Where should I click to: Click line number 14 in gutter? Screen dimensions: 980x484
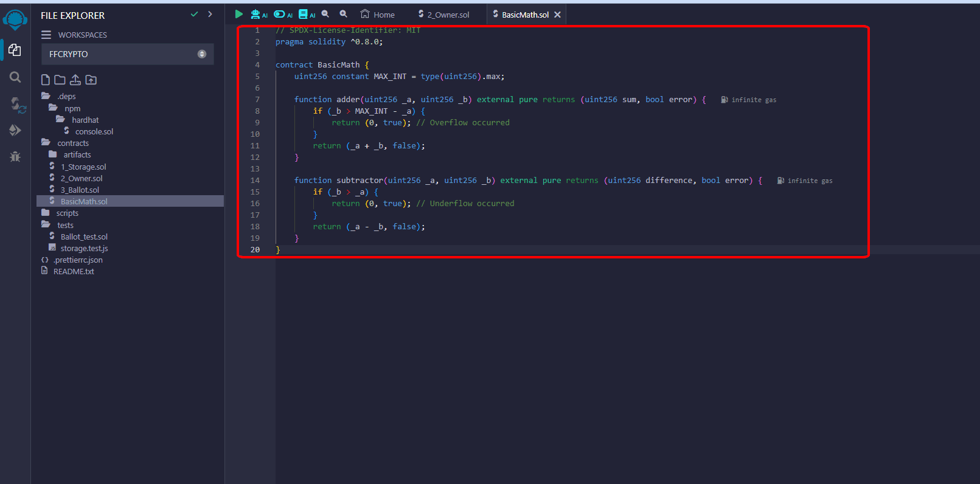[x=255, y=181]
